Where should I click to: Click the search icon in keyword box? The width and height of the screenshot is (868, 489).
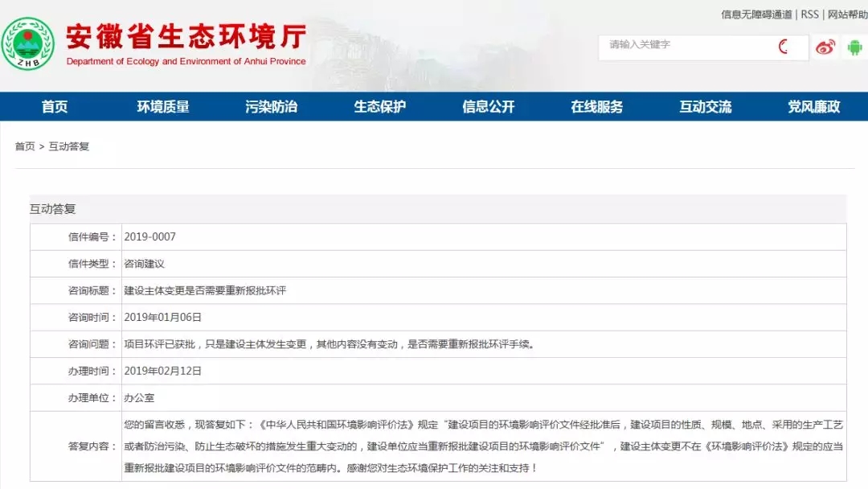click(784, 47)
